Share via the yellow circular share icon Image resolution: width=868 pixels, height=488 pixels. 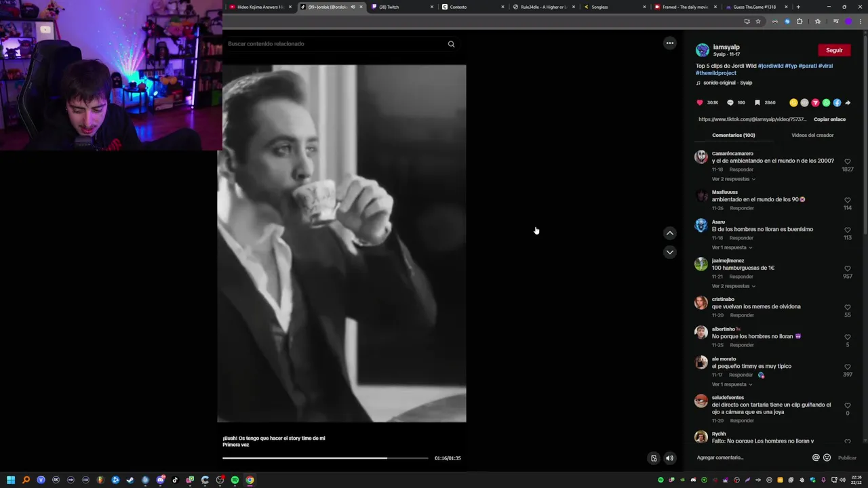point(793,102)
